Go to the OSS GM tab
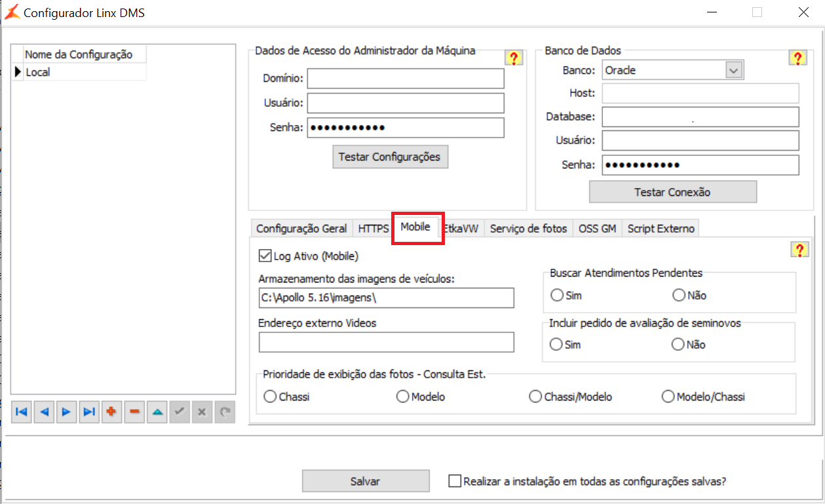Screen dimensions: 825x504 coord(597,229)
